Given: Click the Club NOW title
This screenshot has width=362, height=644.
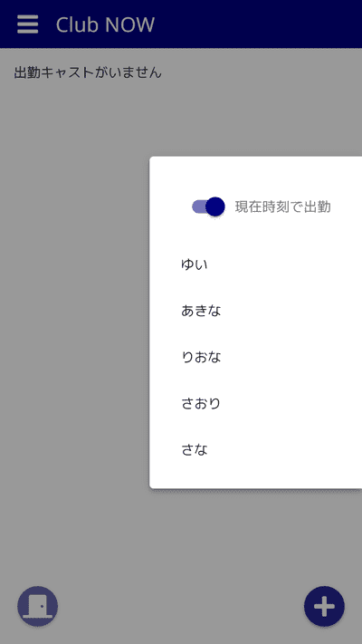Looking at the screenshot, I should (105, 24).
